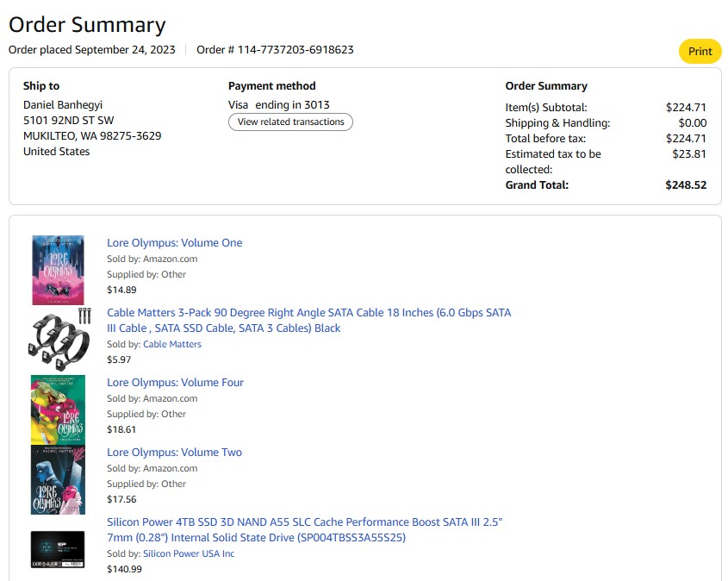
Task: Click the Lore Olympus Volume Two cover thumbnail
Action: [x=58, y=479]
